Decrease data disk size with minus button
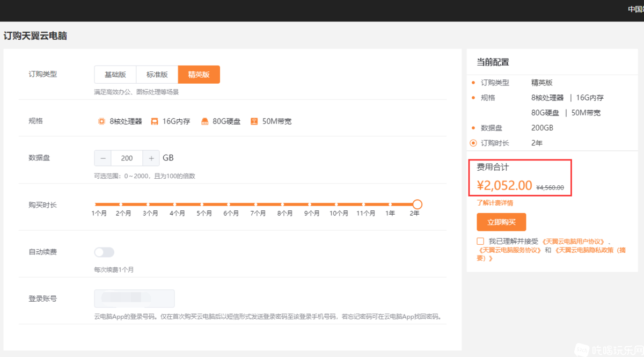 coord(103,158)
